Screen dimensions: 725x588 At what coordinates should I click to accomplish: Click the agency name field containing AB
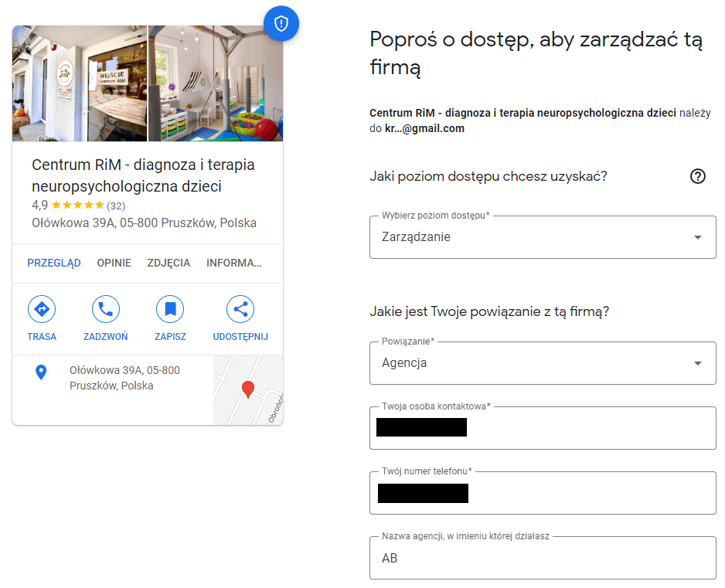coord(543,558)
